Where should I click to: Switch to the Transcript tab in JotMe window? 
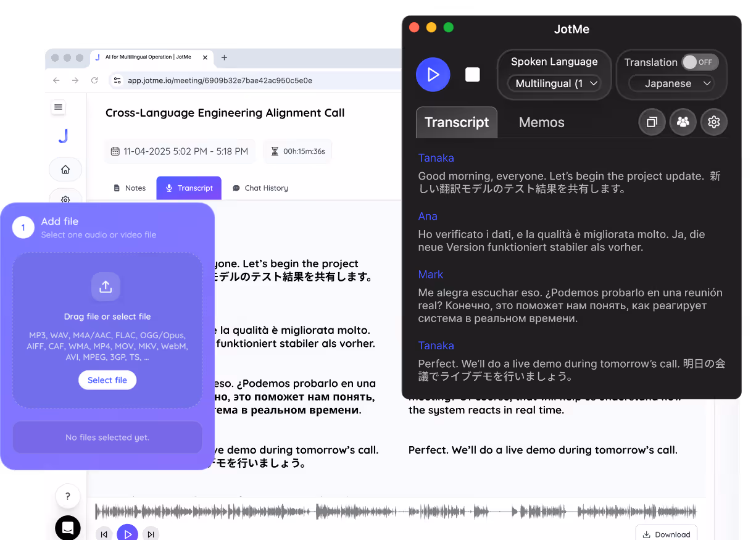457,122
